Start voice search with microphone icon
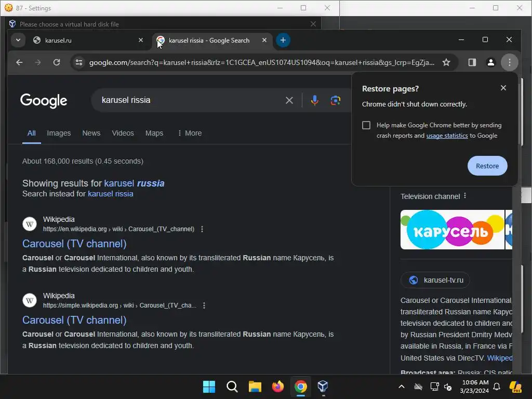The height and width of the screenshot is (399, 532). click(x=314, y=100)
